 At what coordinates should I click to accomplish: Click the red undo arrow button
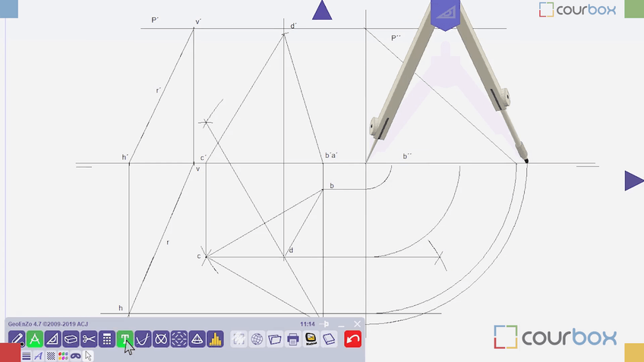353,339
